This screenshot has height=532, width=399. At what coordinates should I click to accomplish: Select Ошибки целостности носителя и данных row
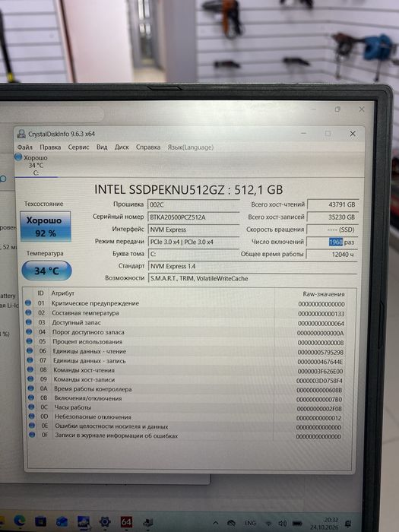(187, 426)
